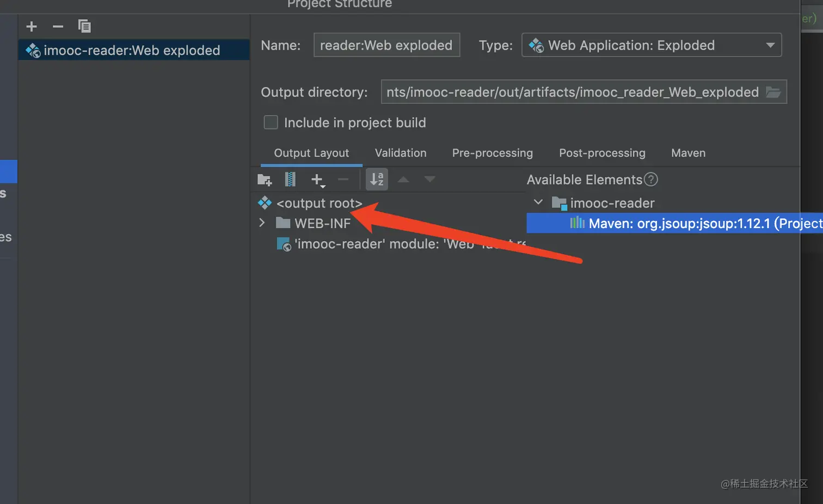Click the copy artifact icon
The image size is (823, 504).
click(x=84, y=26)
